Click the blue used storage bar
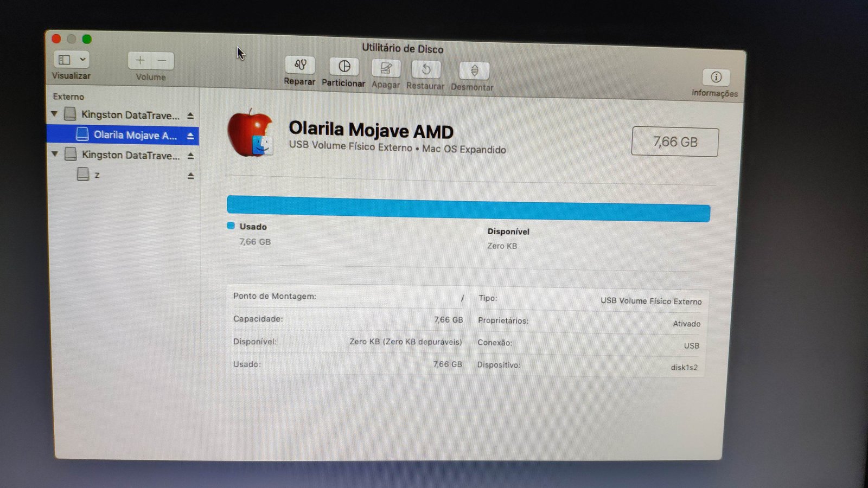This screenshot has width=868, height=488. click(x=468, y=209)
